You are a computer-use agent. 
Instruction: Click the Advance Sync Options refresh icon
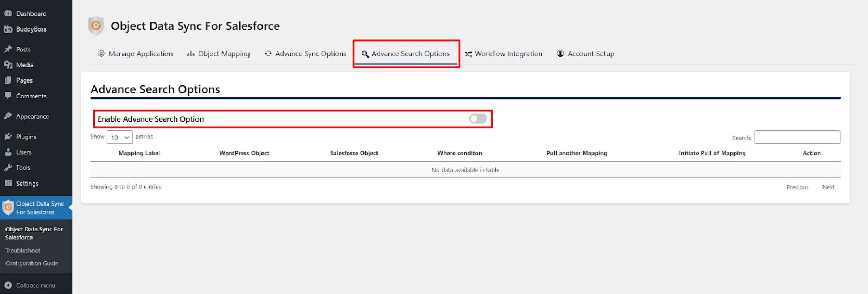pyautogui.click(x=268, y=54)
